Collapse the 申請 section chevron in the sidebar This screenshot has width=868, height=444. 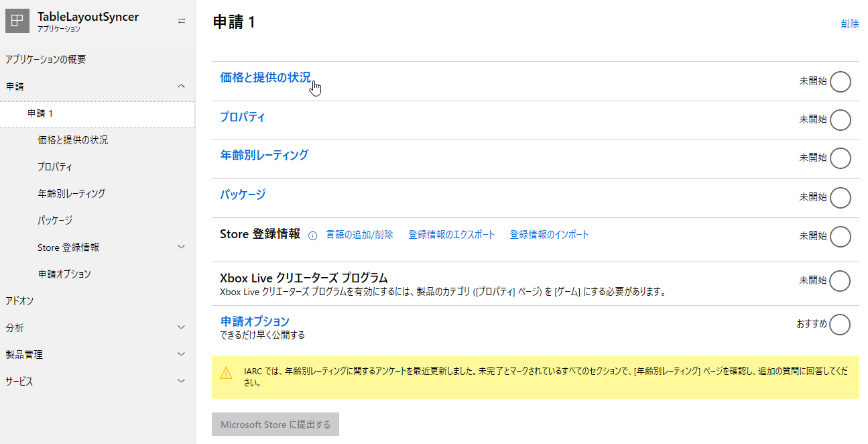pos(181,86)
